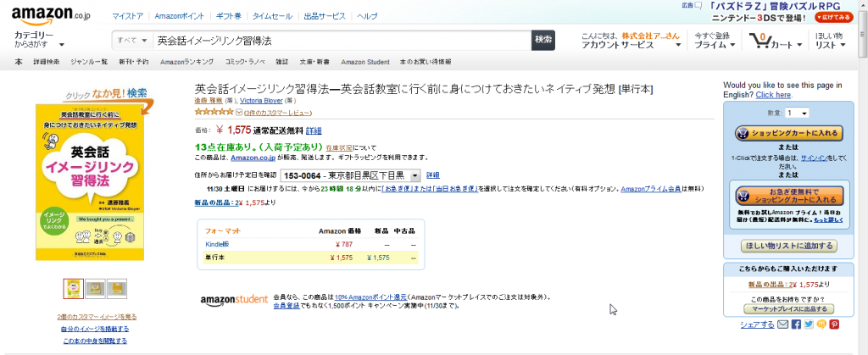Click ほしい物リストに追加する button
This screenshot has width=868, height=355.
click(x=788, y=246)
